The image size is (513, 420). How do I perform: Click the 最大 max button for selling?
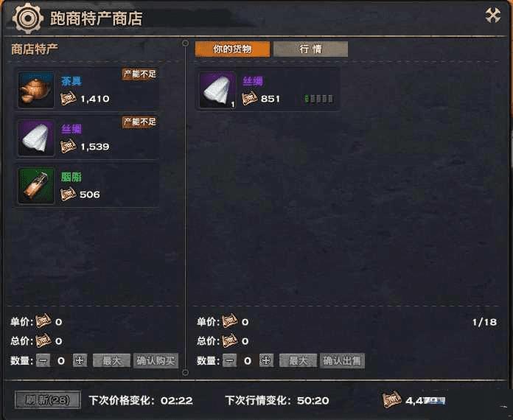tap(298, 361)
